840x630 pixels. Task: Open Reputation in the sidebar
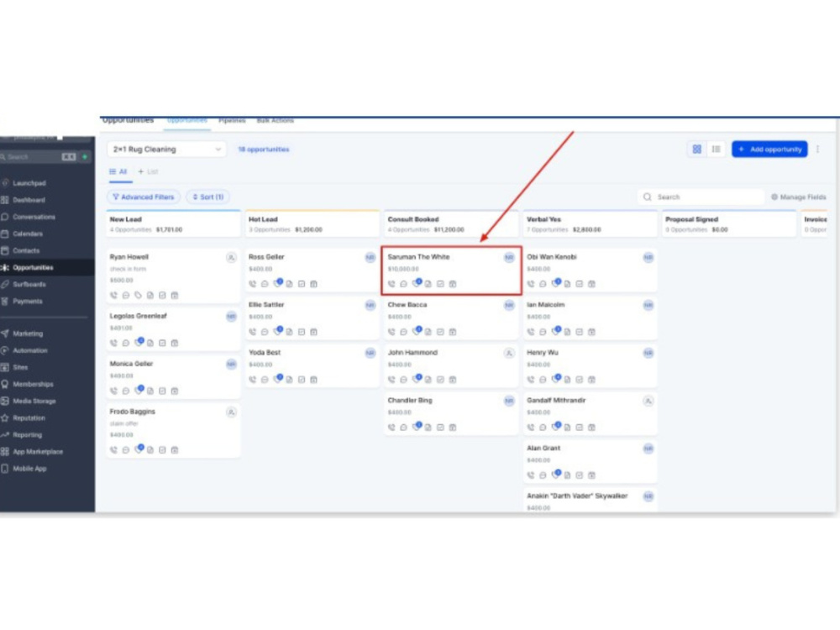pyautogui.click(x=29, y=417)
